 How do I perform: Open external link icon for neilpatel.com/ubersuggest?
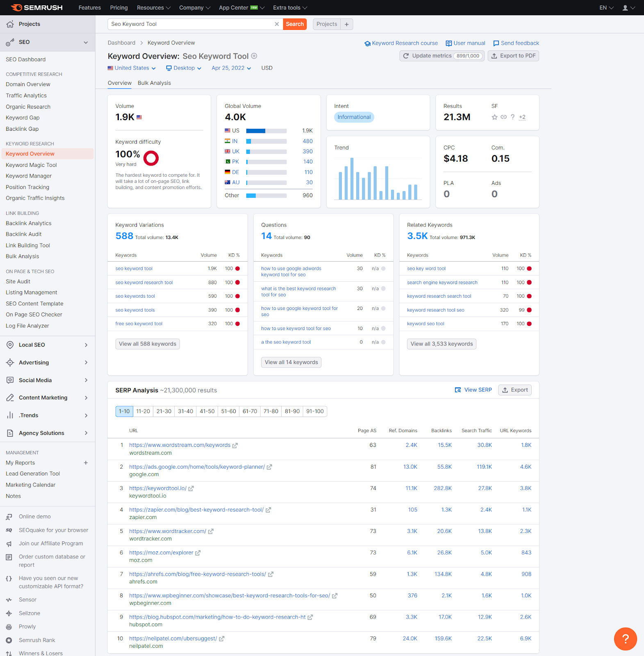tap(221, 639)
